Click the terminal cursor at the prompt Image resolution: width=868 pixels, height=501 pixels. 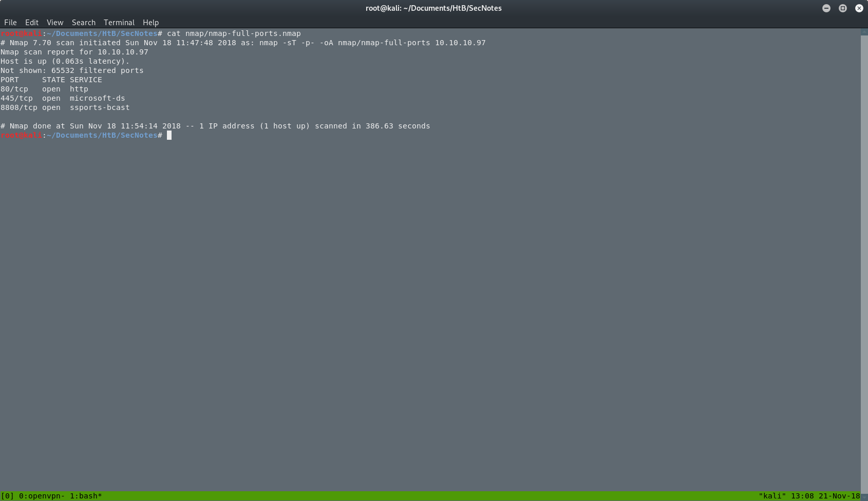169,135
